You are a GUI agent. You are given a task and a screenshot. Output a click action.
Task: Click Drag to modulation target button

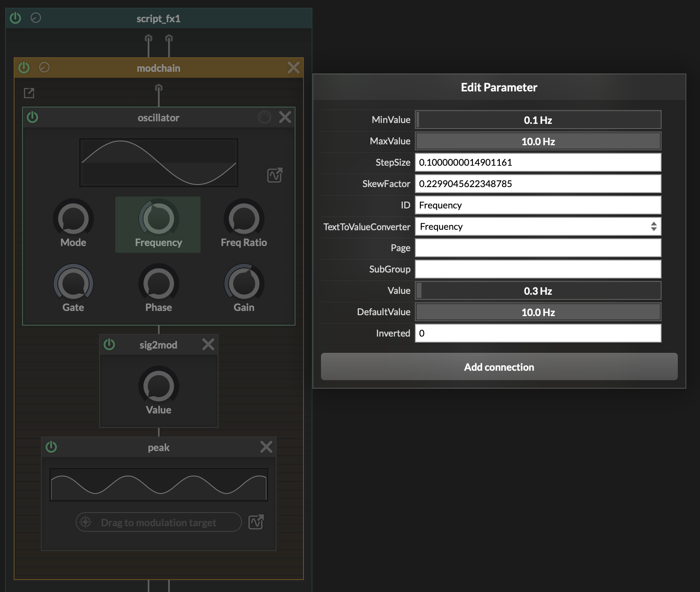click(x=158, y=522)
